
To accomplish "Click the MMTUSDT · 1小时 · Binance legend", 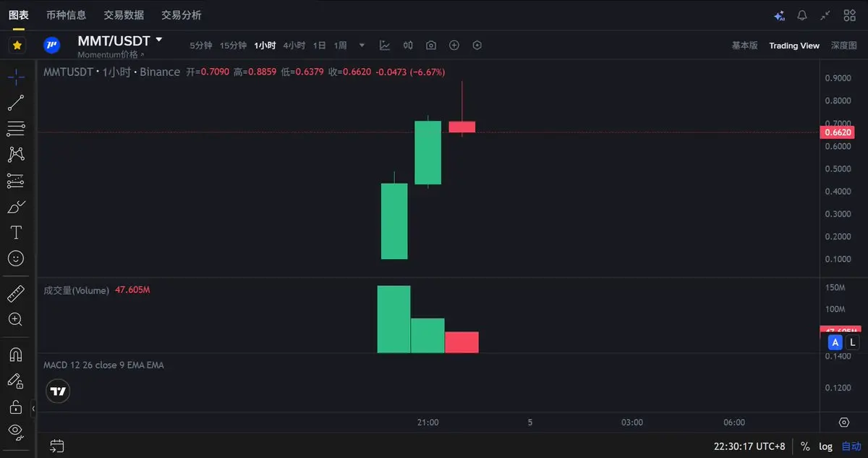I will [x=112, y=72].
